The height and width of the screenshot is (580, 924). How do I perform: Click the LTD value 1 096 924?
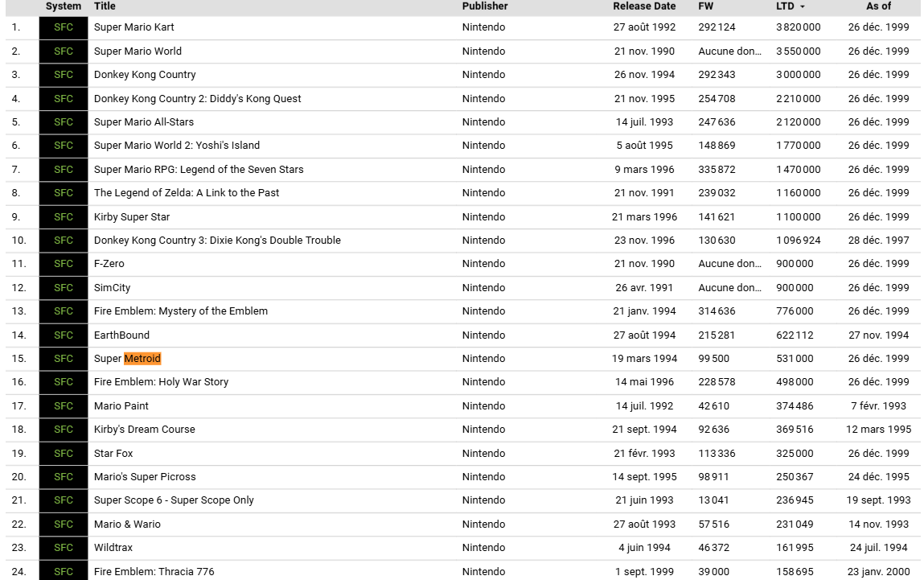pos(798,241)
